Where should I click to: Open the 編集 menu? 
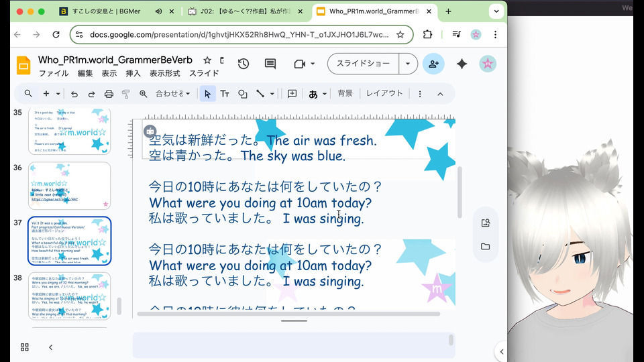[x=85, y=73]
